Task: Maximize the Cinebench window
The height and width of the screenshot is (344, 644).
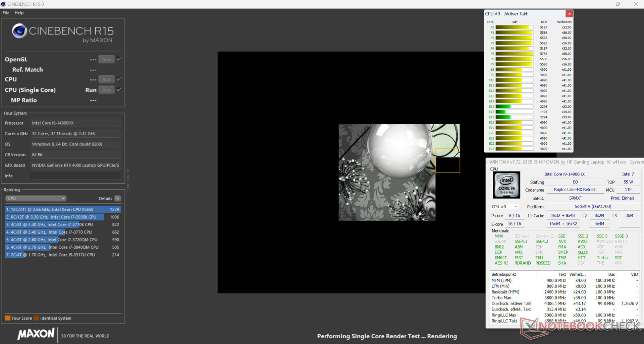Action: point(618,4)
